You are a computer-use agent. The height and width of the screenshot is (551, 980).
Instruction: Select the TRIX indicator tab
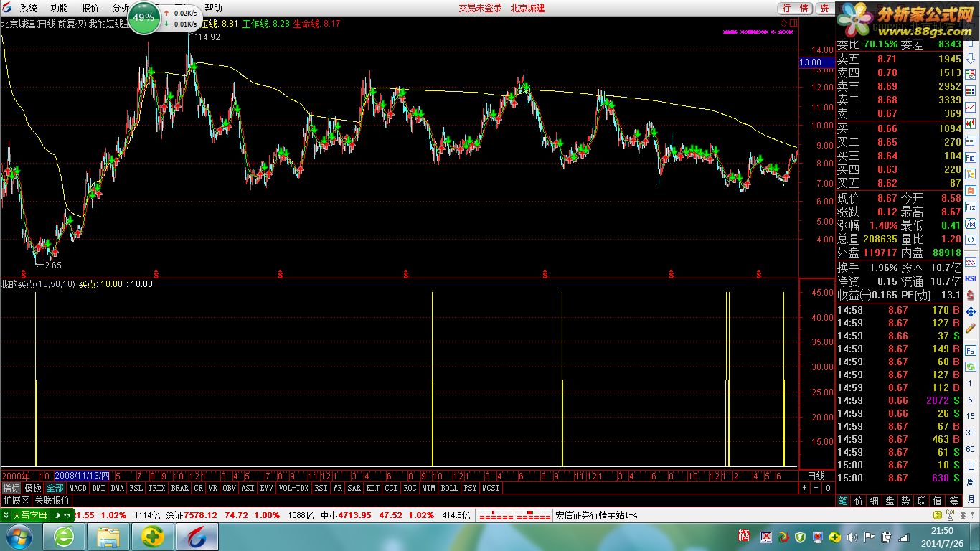coord(156,488)
